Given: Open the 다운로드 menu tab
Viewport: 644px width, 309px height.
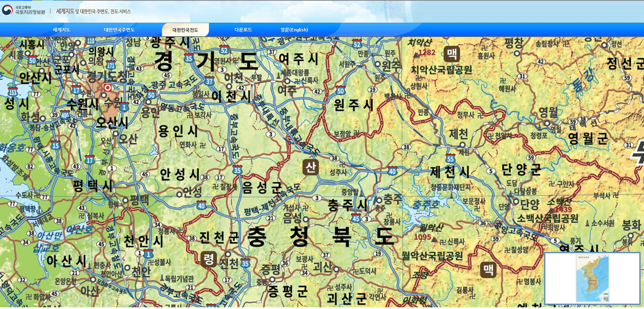Looking at the screenshot, I should [x=243, y=30].
